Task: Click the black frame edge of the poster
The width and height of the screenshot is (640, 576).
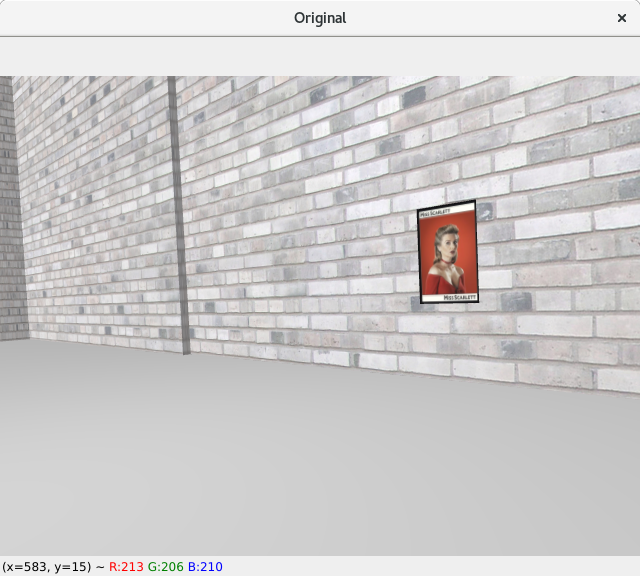Action: (477, 250)
